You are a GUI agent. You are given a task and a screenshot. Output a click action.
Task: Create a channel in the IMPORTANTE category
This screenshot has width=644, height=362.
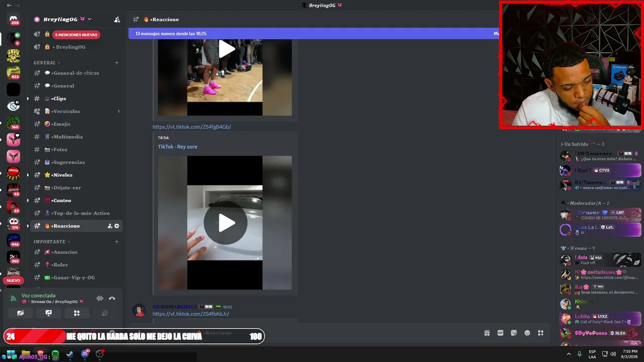pos(117,242)
